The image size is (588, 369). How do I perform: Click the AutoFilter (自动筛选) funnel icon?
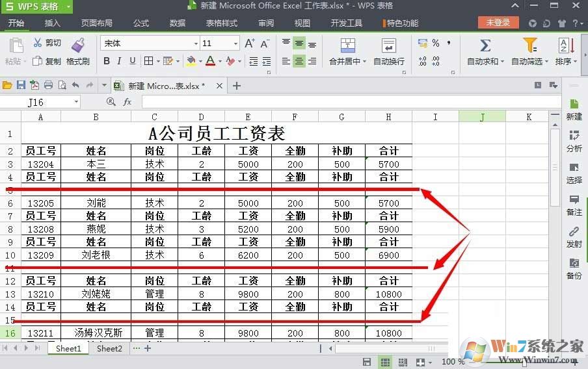530,45
